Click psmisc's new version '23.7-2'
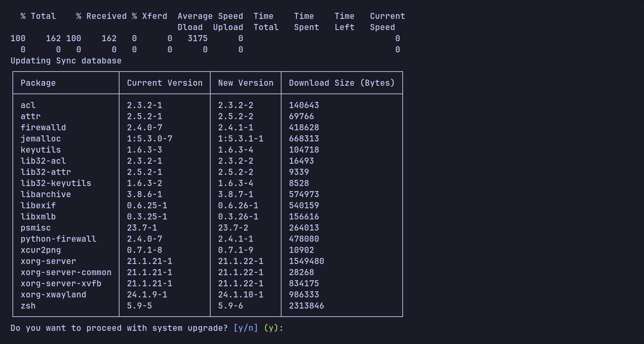This screenshot has height=344, width=644. 233,228
